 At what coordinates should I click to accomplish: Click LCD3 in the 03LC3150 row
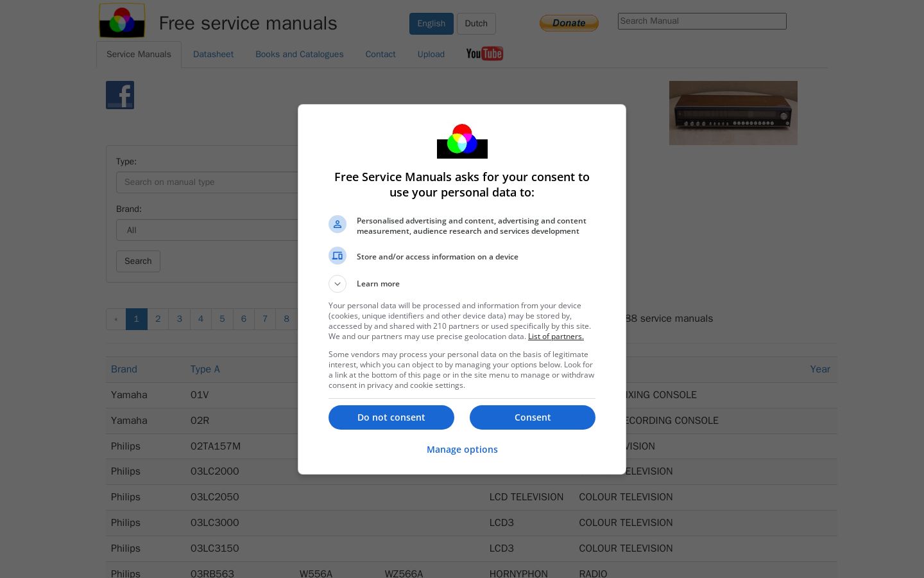[x=502, y=548]
